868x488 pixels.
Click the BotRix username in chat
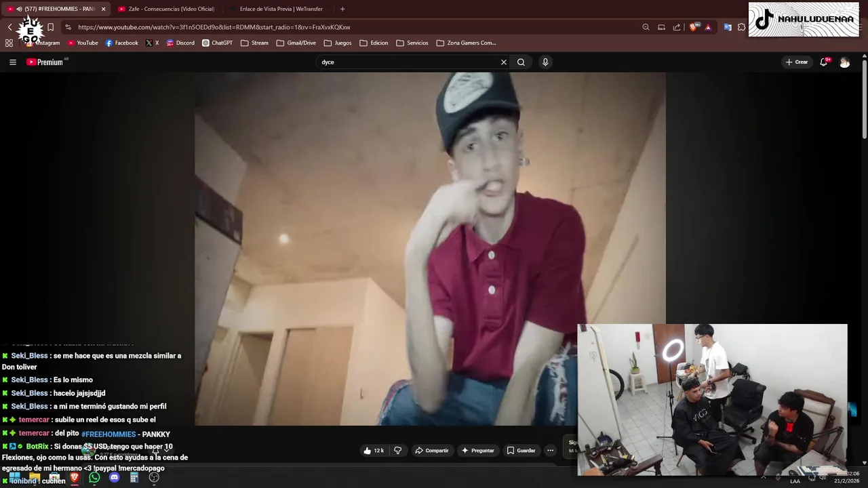(x=37, y=447)
